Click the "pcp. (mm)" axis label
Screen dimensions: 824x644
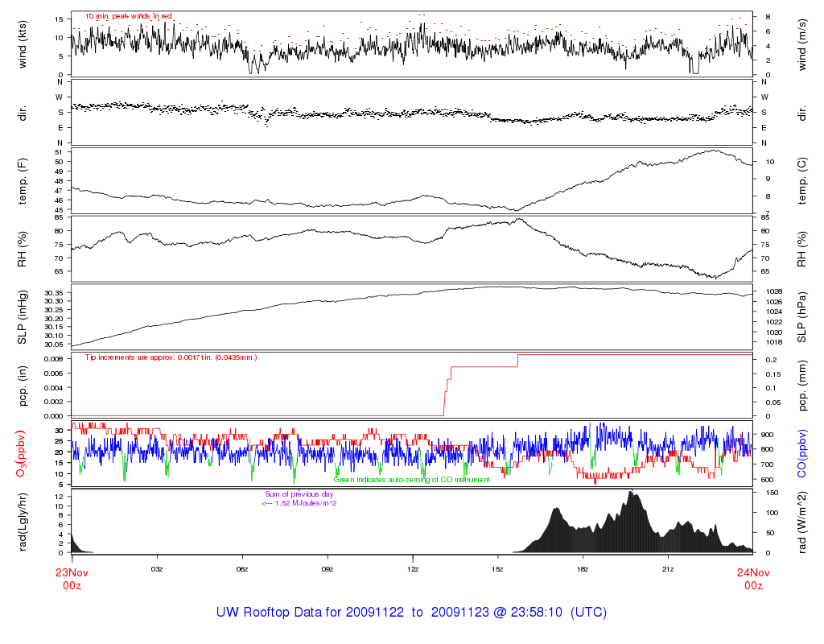pos(801,385)
